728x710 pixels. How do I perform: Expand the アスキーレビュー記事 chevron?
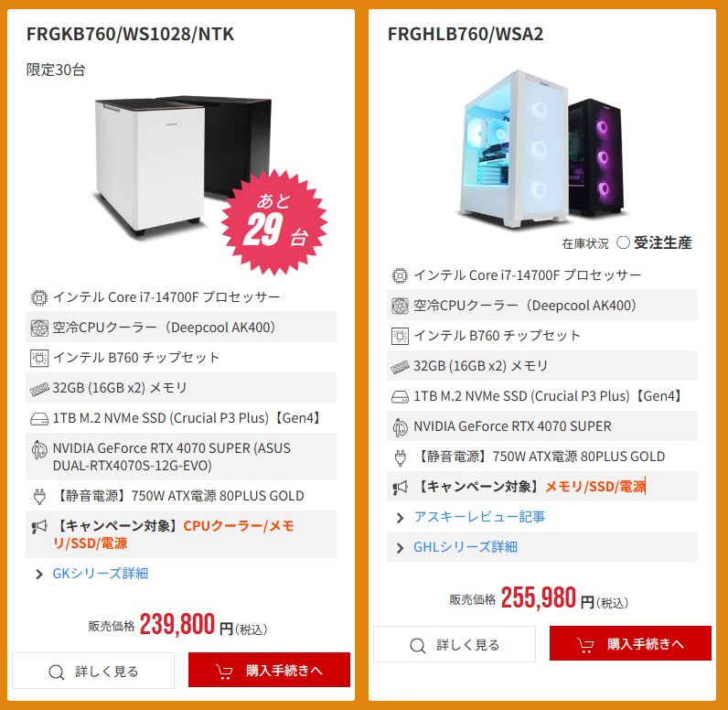400,518
